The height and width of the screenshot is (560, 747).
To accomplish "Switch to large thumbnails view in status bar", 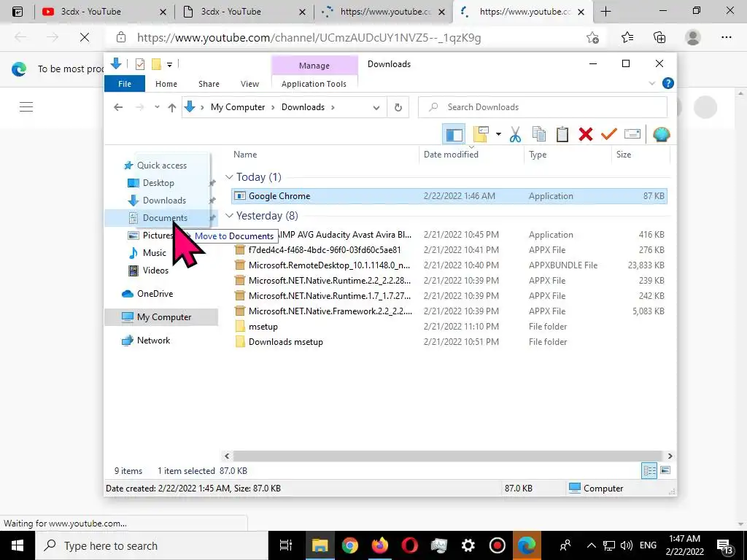I will click(665, 471).
